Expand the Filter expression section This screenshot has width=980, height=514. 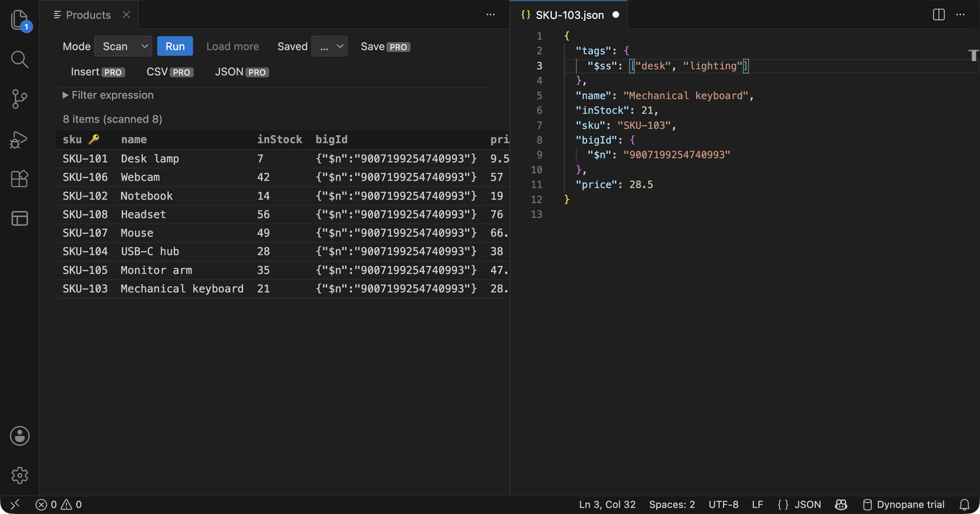pyautogui.click(x=108, y=95)
